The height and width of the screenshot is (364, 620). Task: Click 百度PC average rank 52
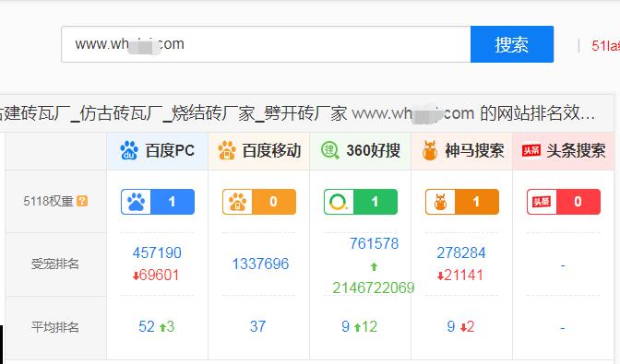(x=147, y=326)
